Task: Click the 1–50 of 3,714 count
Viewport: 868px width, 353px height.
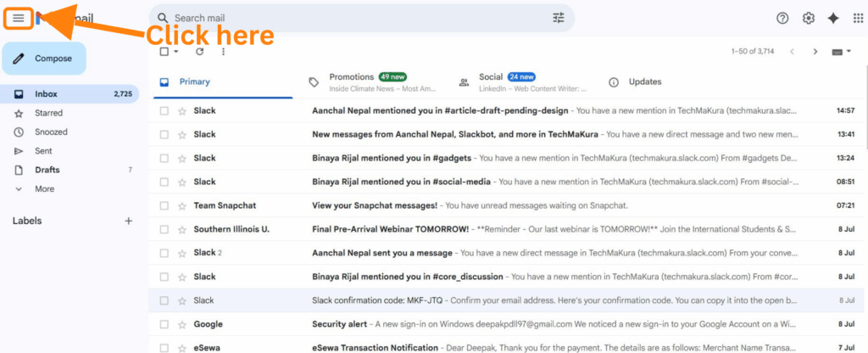Action: point(753,52)
